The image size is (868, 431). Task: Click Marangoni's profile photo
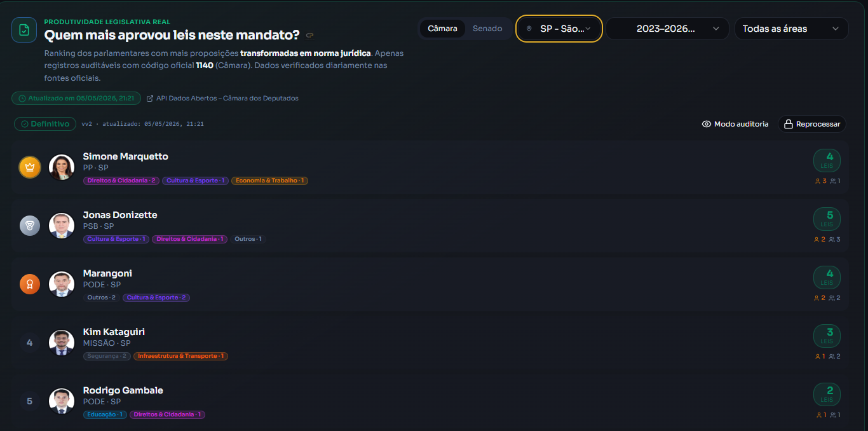click(62, 284)
